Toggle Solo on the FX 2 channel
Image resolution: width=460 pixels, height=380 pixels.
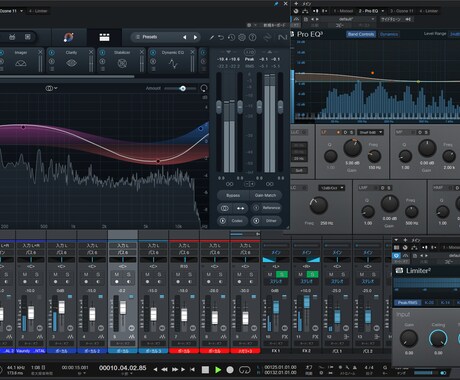coord(312,274)
